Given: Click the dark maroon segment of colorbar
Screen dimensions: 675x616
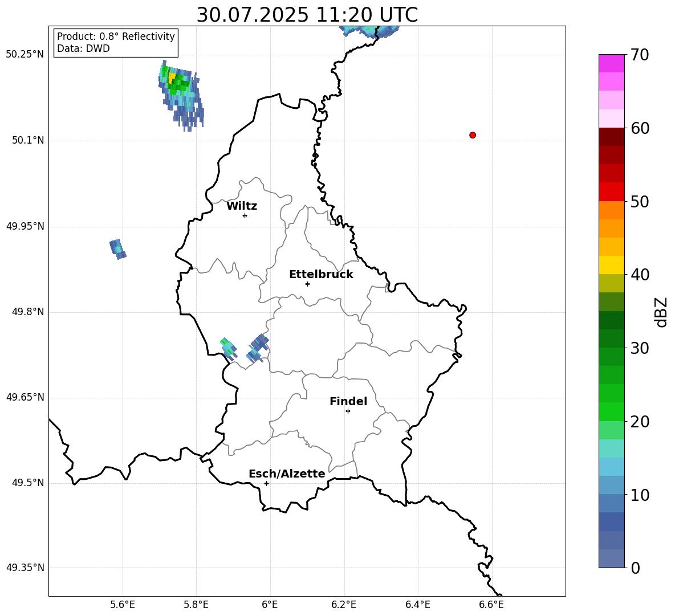Looking at the screenshot, I should (x=611, y=137).
